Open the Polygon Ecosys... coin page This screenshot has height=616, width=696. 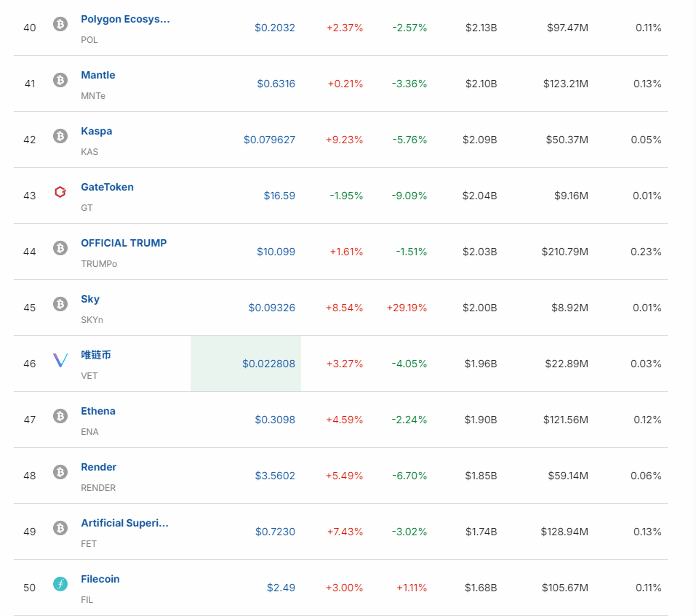click(125, 19)
